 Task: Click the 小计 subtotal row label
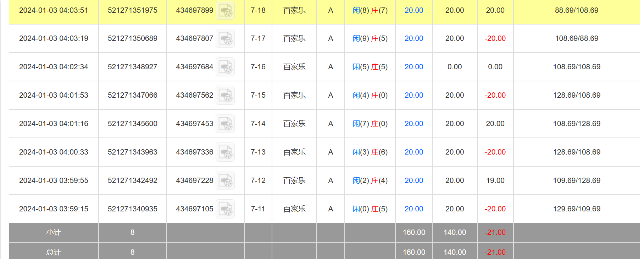coord(54,232)
